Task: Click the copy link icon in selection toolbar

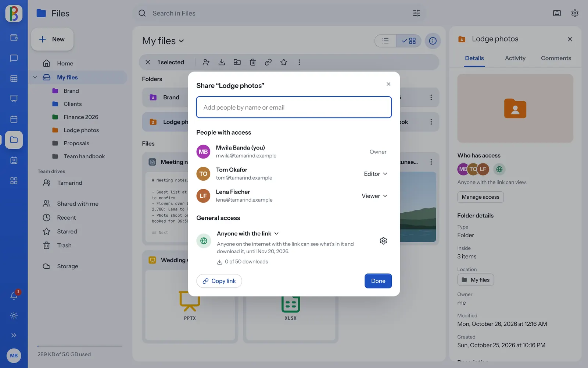Action: tap(268, 62)
